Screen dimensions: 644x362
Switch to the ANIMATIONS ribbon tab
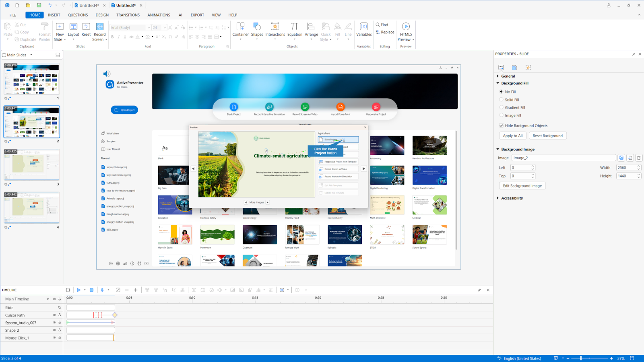coord(159,15)
